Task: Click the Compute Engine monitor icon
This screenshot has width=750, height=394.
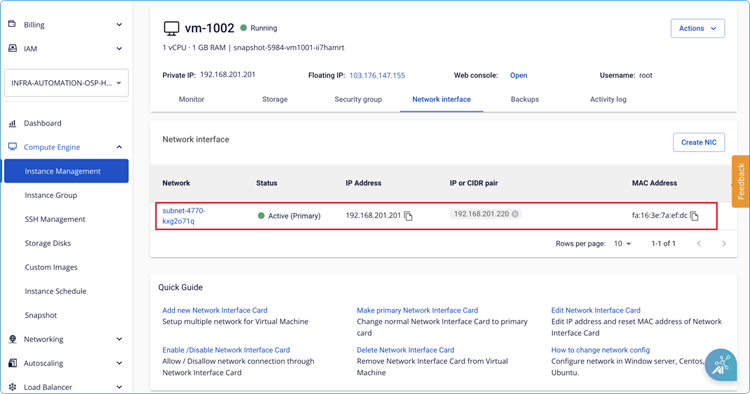Action: (x=12, y=147)
